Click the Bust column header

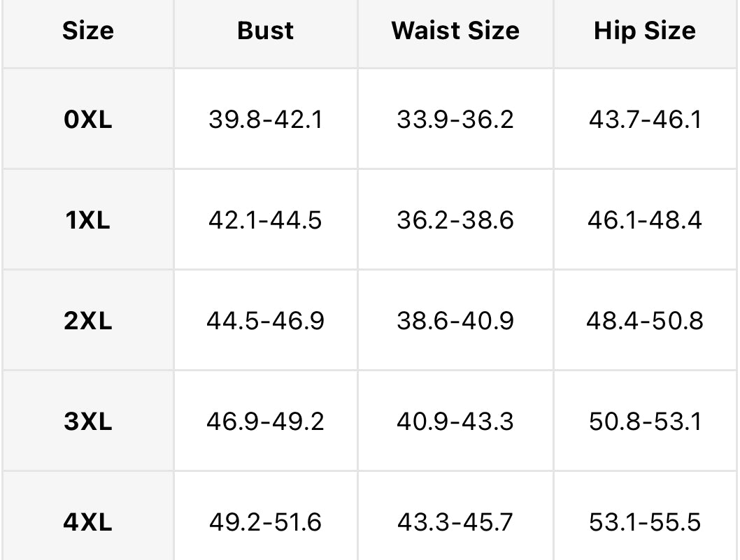[266, 31]
